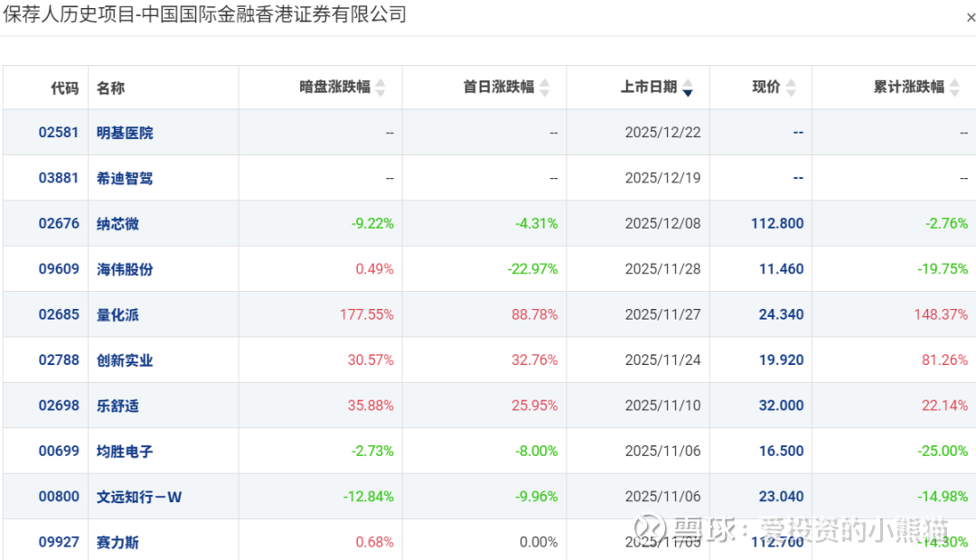Click dialog title 保荐人历史项目-中国国际金融香港证券有限公司
The width and height of the screenshot is (976, 560).
point(204,14)
